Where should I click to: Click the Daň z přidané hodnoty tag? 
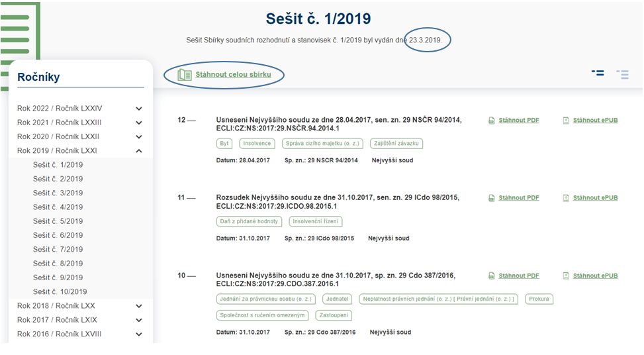click(249, 221)
